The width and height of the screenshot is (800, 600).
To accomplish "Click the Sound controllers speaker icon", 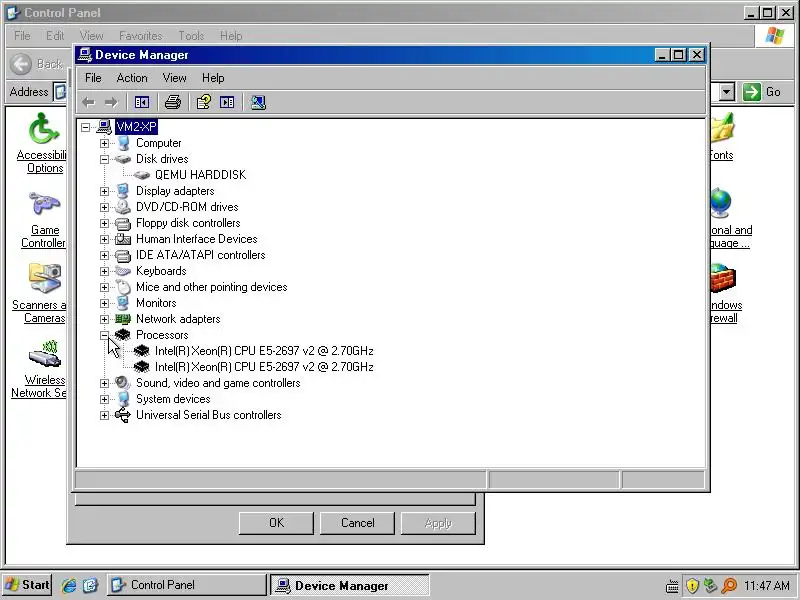I will click(x=122, y=383).
